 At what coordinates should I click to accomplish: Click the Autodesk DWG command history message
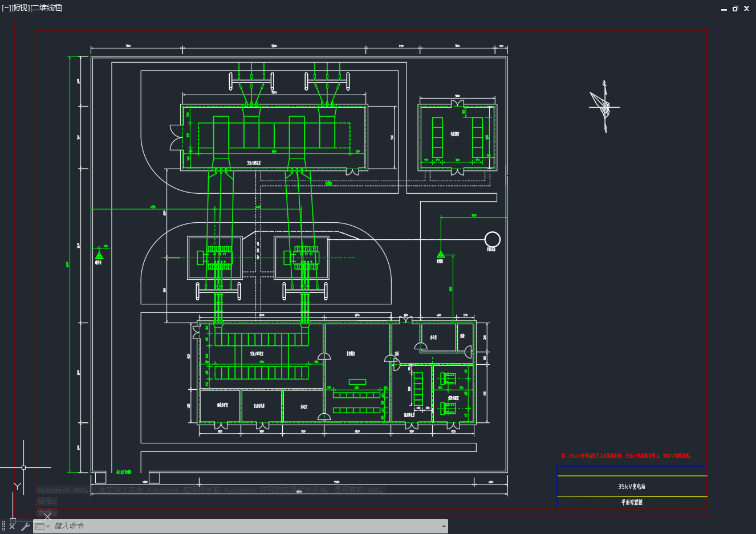[x=211, y=490]
